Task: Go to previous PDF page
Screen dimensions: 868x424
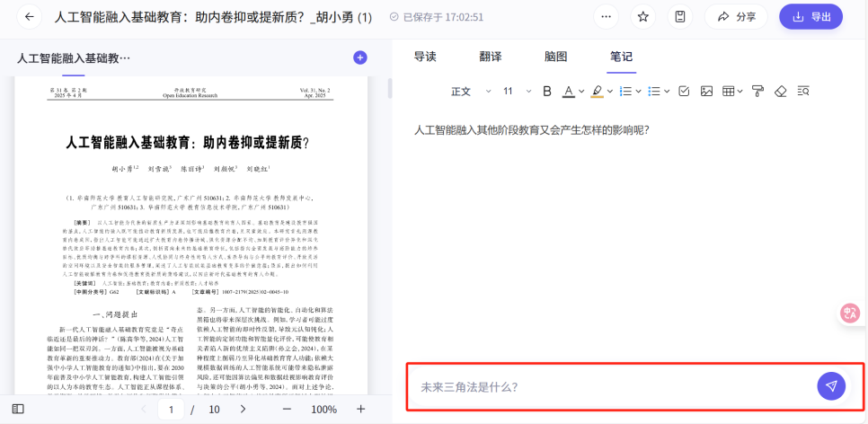Action: point(144,409)
